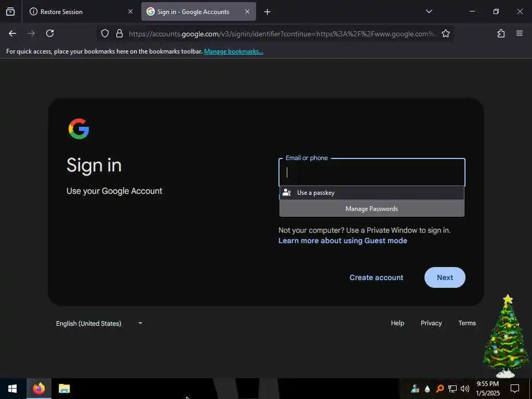Focus the Email or phone field
532x399 pixels.
[371, 172]
